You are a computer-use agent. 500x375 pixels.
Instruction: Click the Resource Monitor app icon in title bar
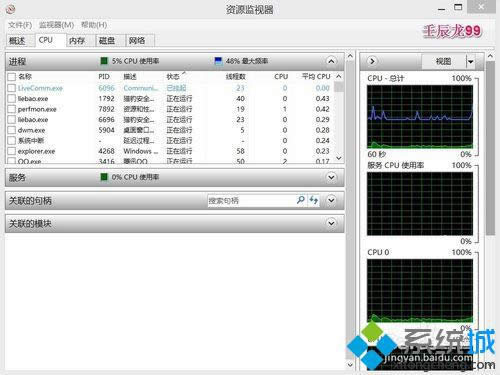pyautogui.click(x=10, y=9)
